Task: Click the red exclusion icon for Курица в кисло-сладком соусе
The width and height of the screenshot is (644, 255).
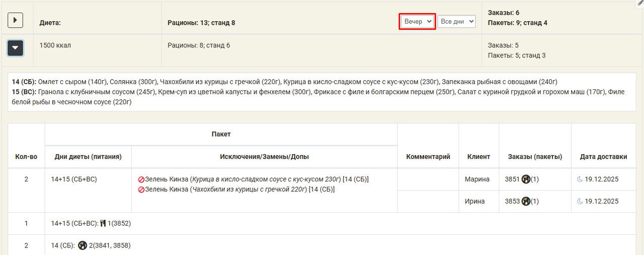Action: pyautogui.click(x=141, y=179)
